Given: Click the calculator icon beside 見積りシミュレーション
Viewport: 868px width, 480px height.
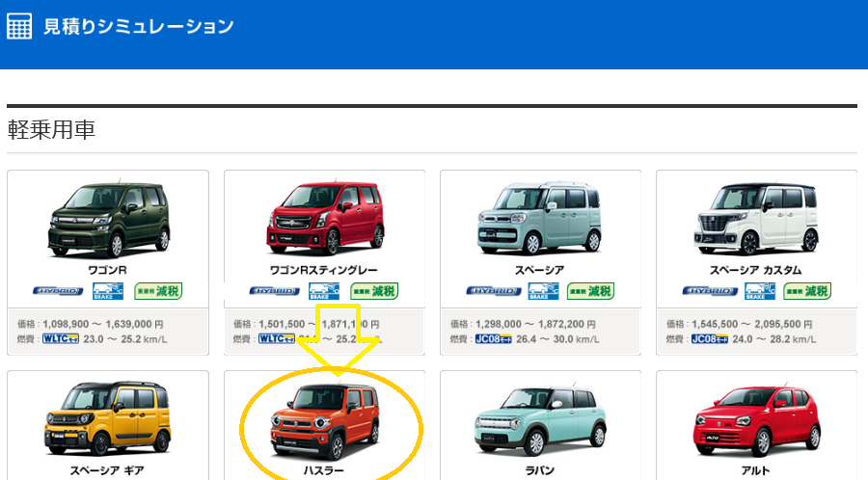Looking at the screenshot, I should tap(19, 27).
